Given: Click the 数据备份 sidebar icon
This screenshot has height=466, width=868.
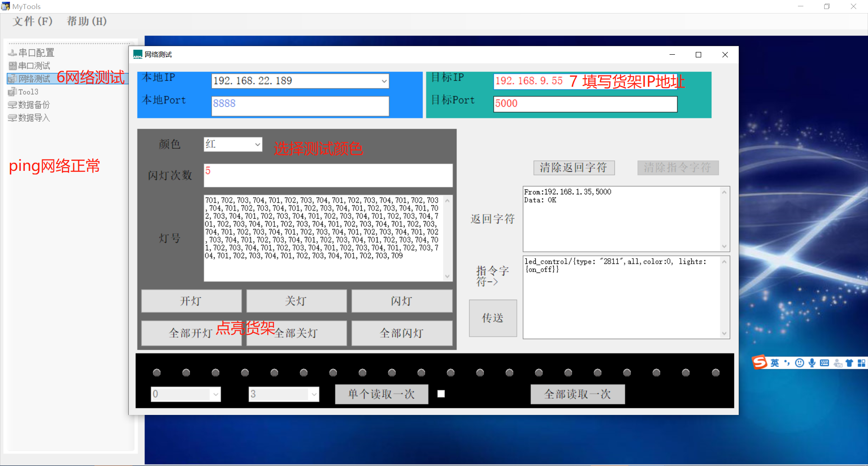Looking at the screenshot, I should [x=12, y=105].
